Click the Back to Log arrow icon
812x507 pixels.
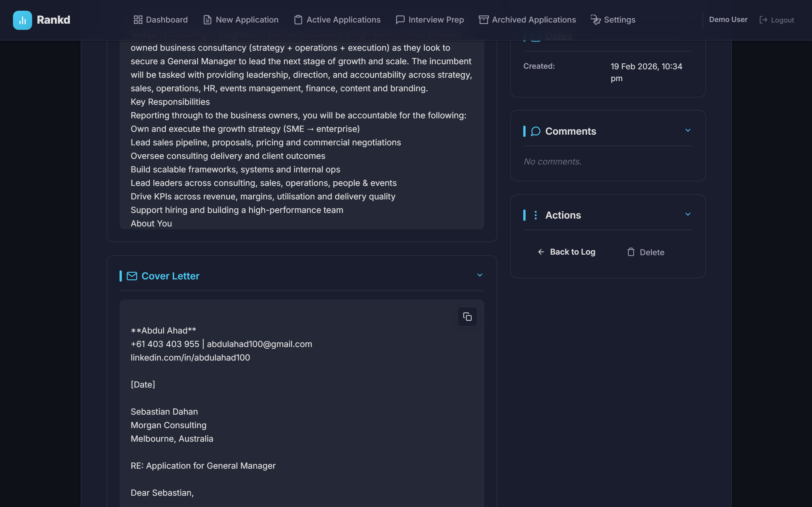tap(541, 252)
